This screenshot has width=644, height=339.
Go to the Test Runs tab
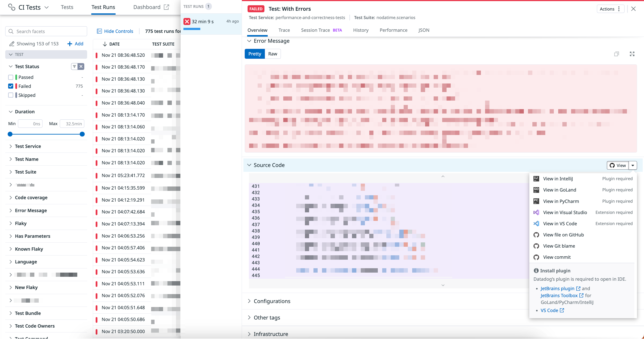pyautogui.click(x=103, y=7)
